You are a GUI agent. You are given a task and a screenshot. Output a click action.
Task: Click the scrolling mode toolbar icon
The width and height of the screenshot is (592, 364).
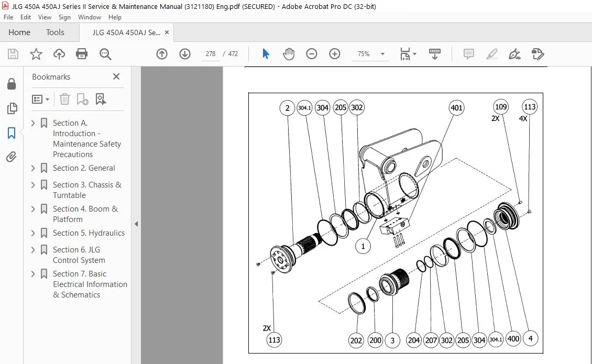[434, 54]
